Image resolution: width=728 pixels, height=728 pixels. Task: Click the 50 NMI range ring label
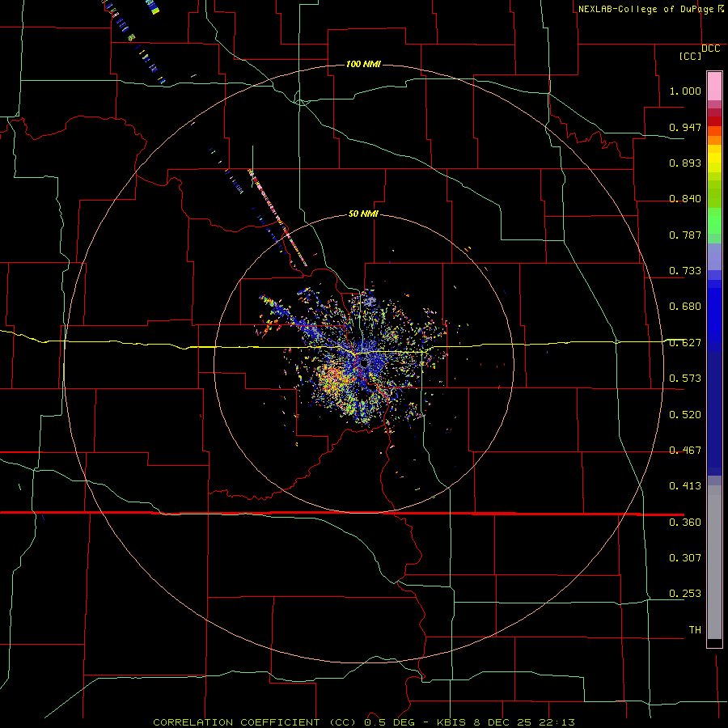click(363, 214)
